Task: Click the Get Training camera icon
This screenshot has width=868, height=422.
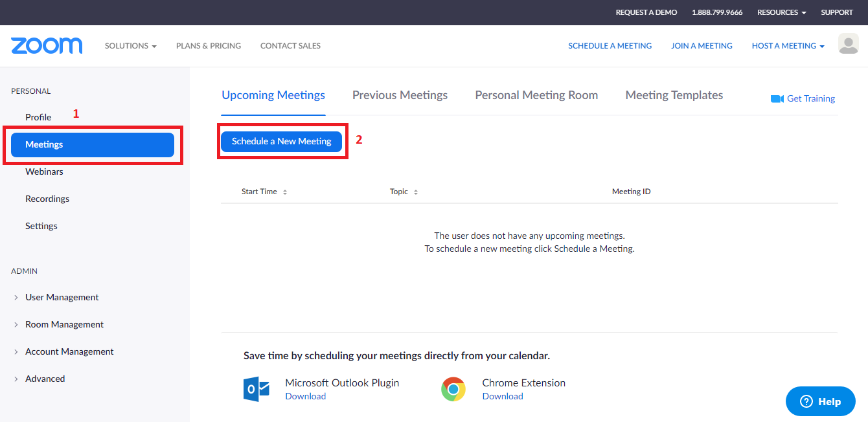Action: (777, 98)
